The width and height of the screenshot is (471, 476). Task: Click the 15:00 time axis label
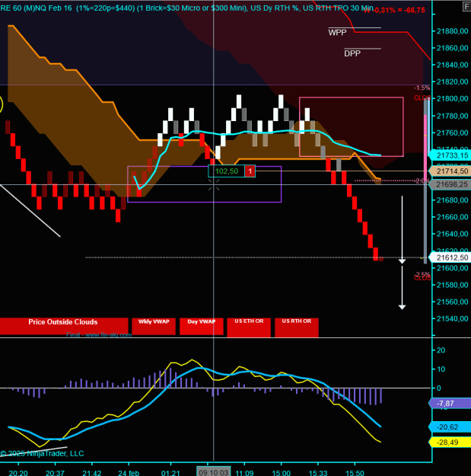[281, 473]
